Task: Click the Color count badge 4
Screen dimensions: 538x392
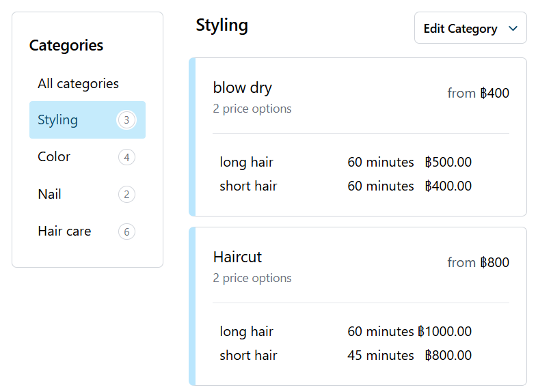Action: pyautogui.click(x=126, y=158)
